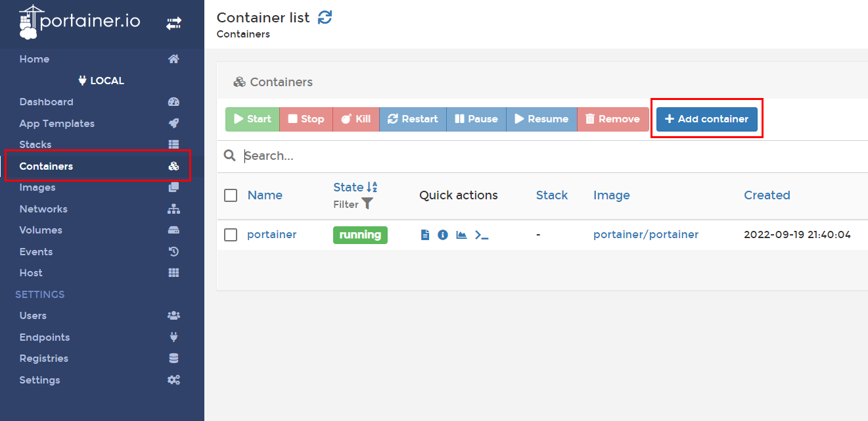Screen dimensions: 868x421
Task: Click the refresh icon beside Container list
Action: pyautogui.click(x=325, y=18)
